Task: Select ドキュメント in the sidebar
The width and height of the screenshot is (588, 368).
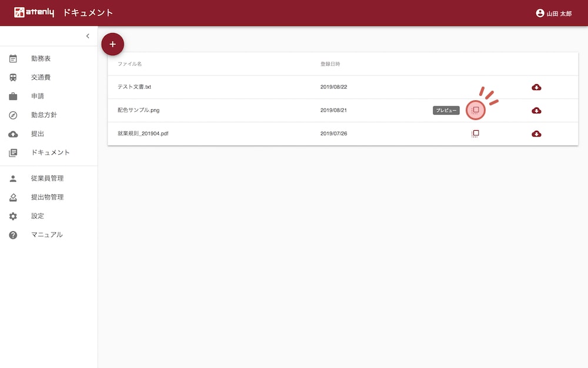Action: pyautogui.click(x=50, y=152)
